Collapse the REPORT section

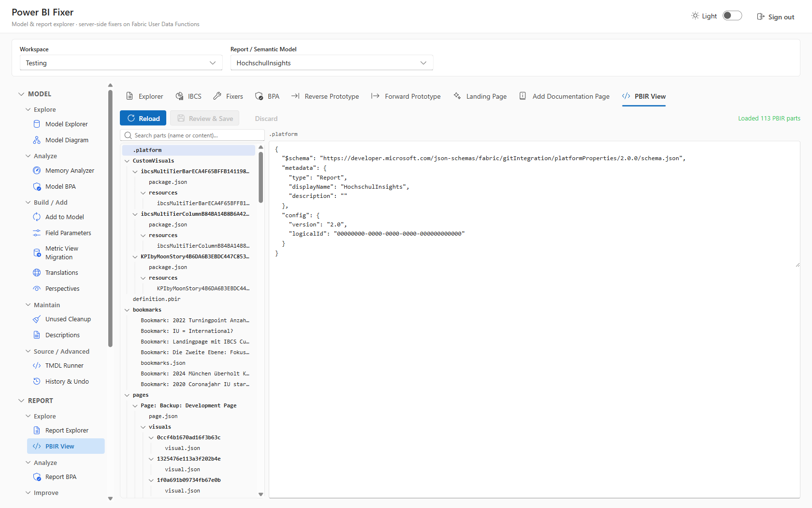click(21, 401)
